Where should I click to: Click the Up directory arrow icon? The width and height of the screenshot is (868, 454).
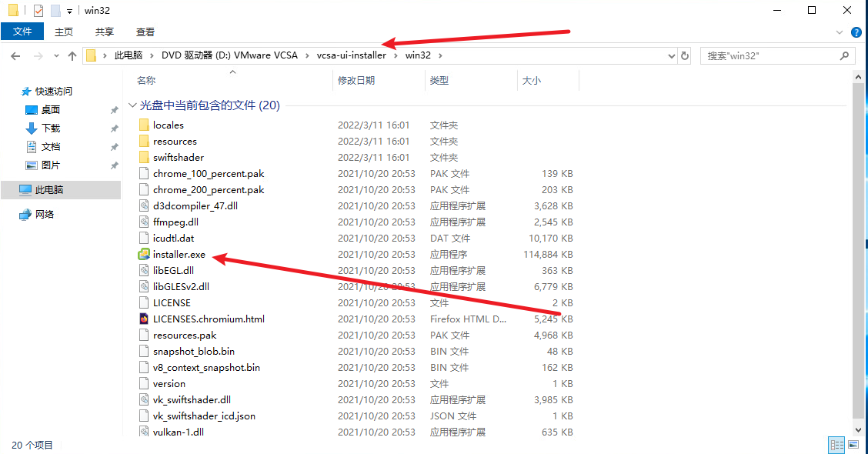pos(72,56)
